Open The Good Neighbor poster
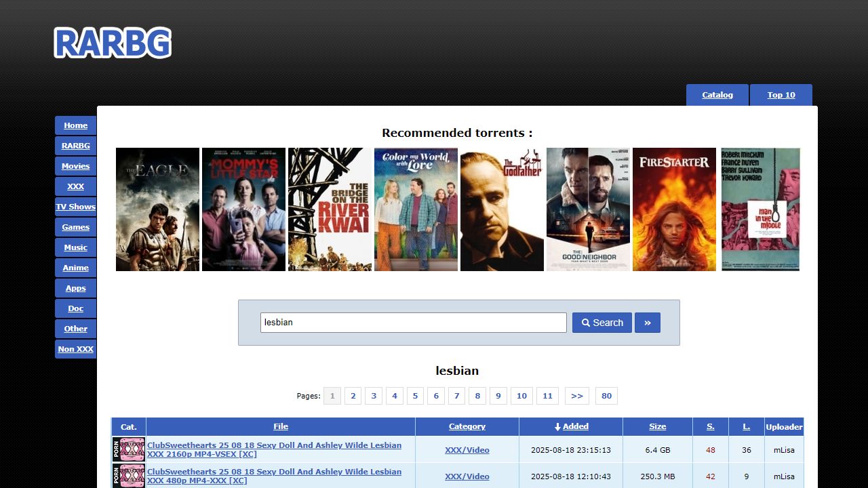The height and width of the screenshot is (488, 868). pos(588,209)
